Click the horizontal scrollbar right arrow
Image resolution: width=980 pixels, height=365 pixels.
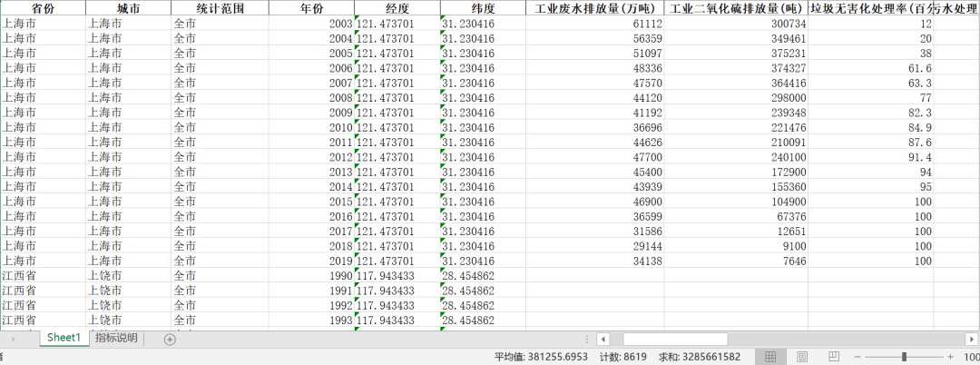click(970, 340)
